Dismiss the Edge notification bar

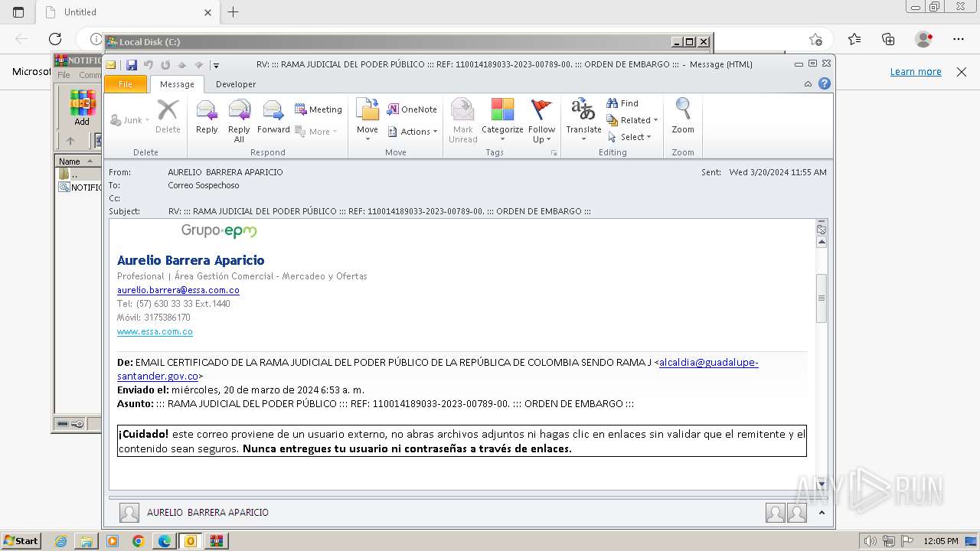(962, 71)
